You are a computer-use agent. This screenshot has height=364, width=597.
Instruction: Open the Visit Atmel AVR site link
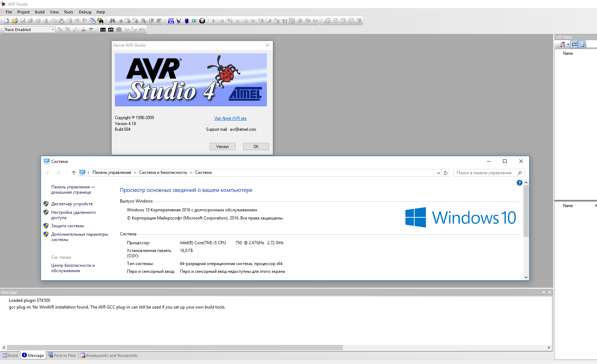230,118
